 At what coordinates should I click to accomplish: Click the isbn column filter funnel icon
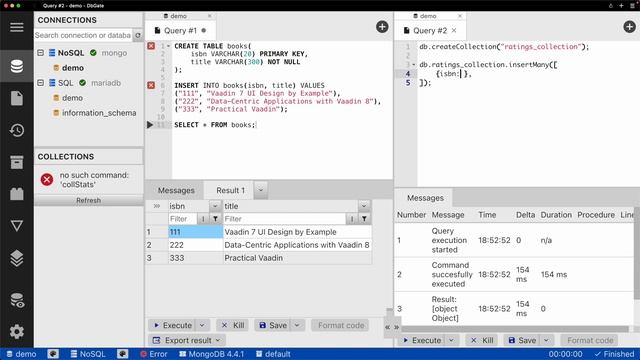pyautogui.click(x=215, y=219)
